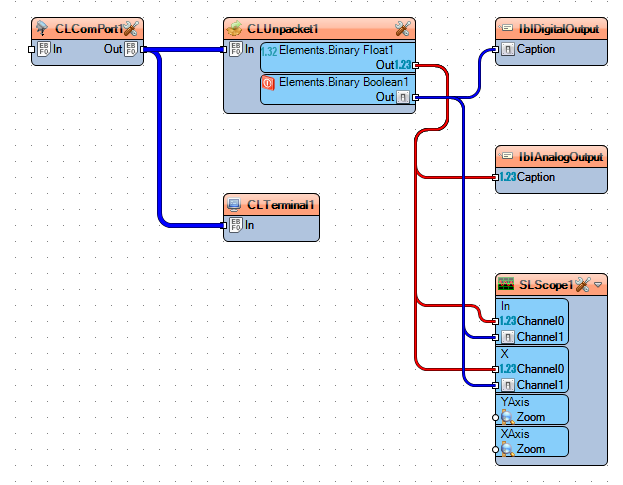The width and height of the screenshot is (623, 485).
Task: Open SLScope1 wrench tools icon
Action: pos(582,284)
